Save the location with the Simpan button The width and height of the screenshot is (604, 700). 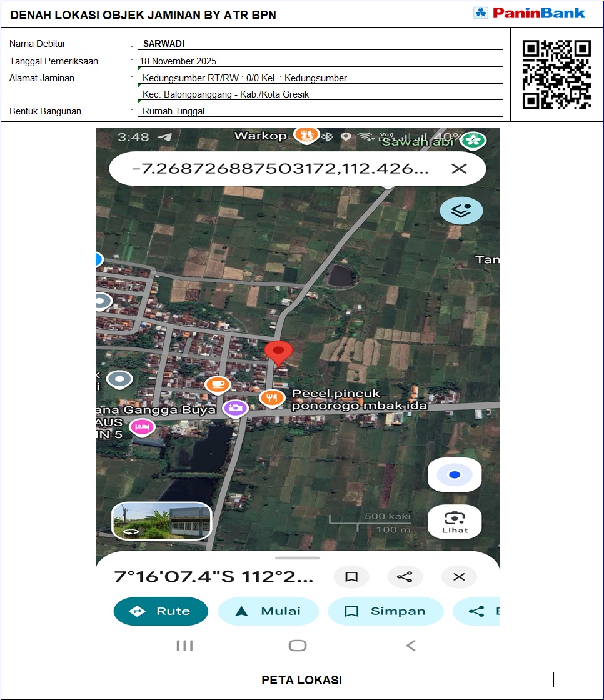pyautogui.click(x=385, y=611)
